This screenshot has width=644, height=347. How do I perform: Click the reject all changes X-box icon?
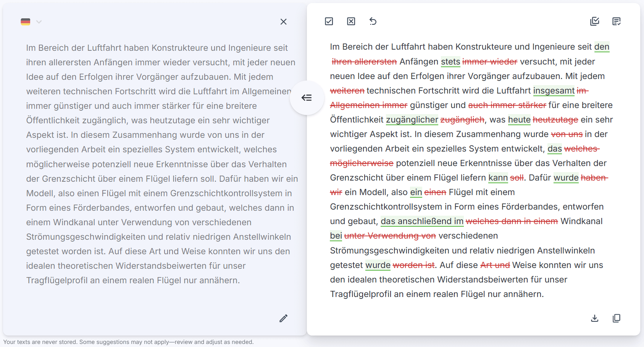(351, 21)
